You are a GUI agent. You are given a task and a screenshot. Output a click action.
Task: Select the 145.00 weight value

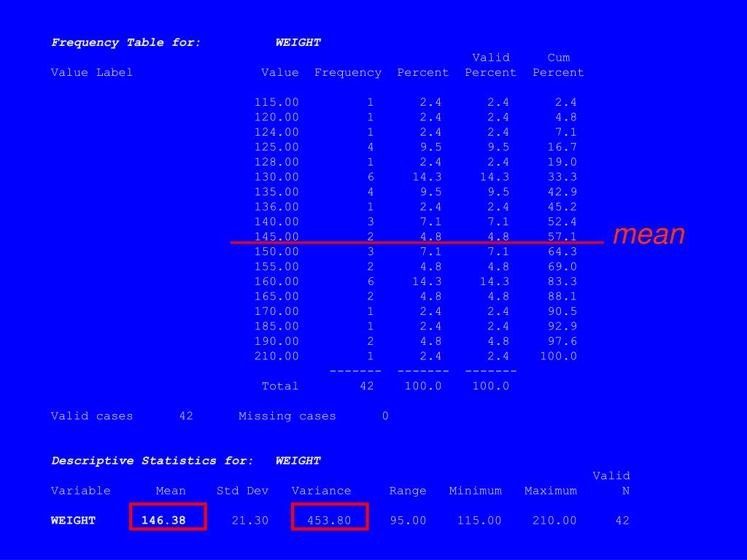click(276, 237)
